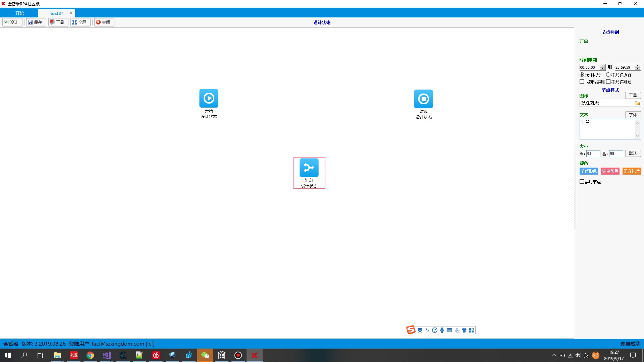Open 工具 tools toolbar button
The image size is (644, 362).
(x=58, y=22)
